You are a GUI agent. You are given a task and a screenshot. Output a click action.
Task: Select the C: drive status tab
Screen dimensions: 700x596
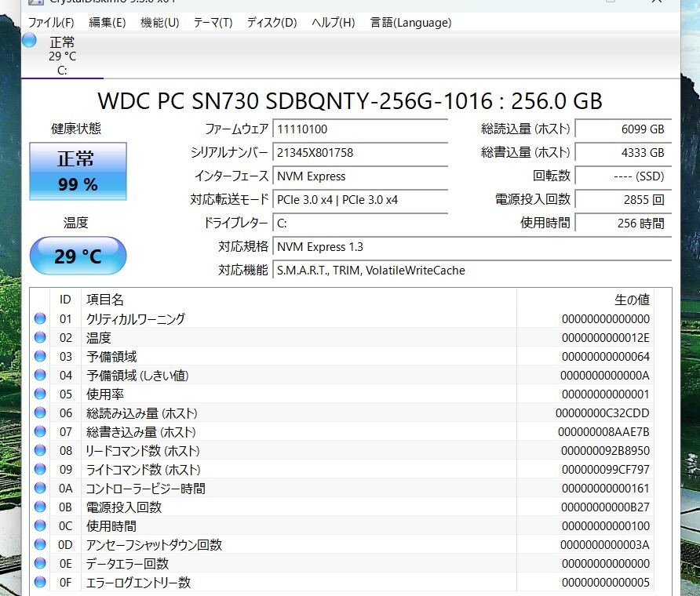click(62, 56)
